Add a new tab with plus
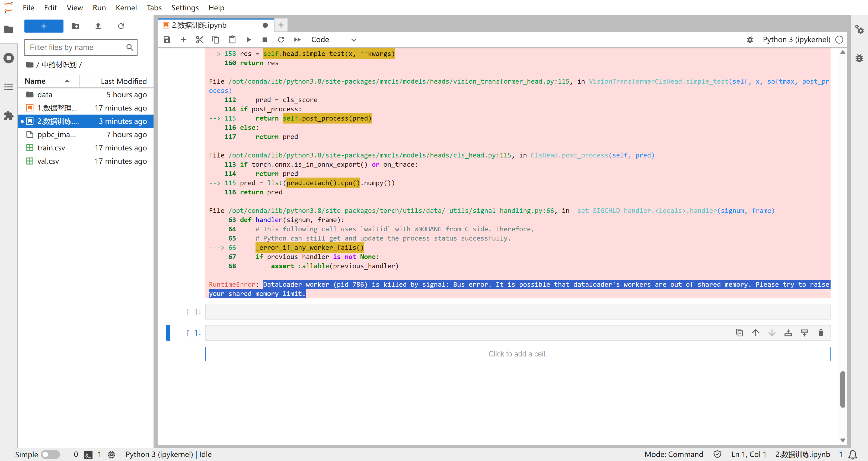Screen dimensions: 868x461 [281, 25]
